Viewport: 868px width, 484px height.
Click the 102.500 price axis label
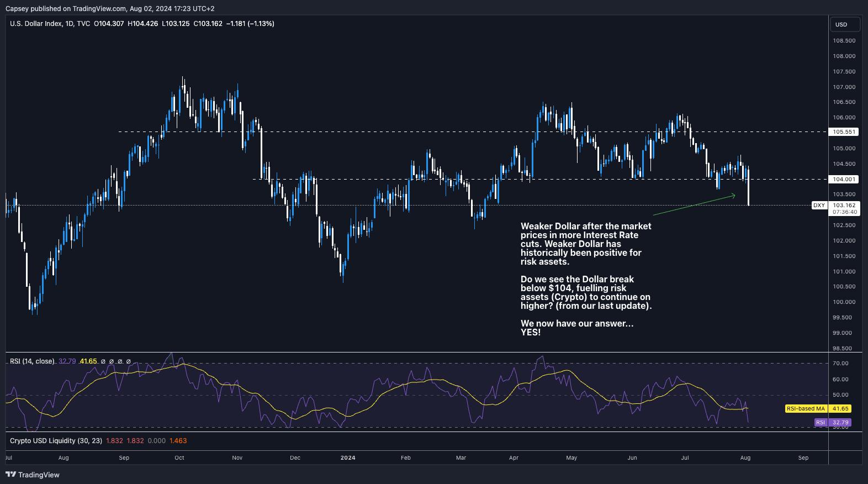click(x=844, y=225)
